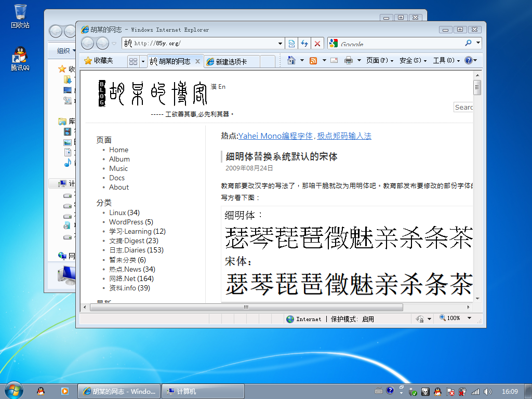Click the horizontal scrollbar thumb in IE

(246, 307)
